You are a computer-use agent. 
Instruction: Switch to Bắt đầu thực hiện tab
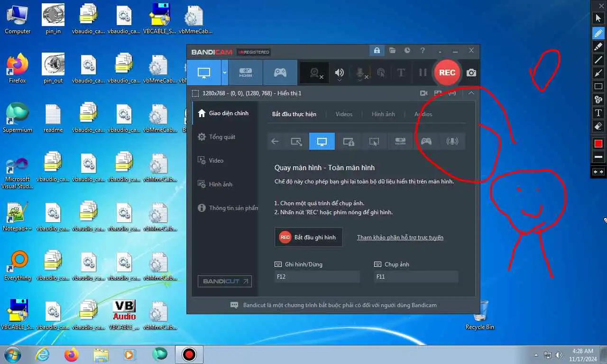tap(294, 114)
